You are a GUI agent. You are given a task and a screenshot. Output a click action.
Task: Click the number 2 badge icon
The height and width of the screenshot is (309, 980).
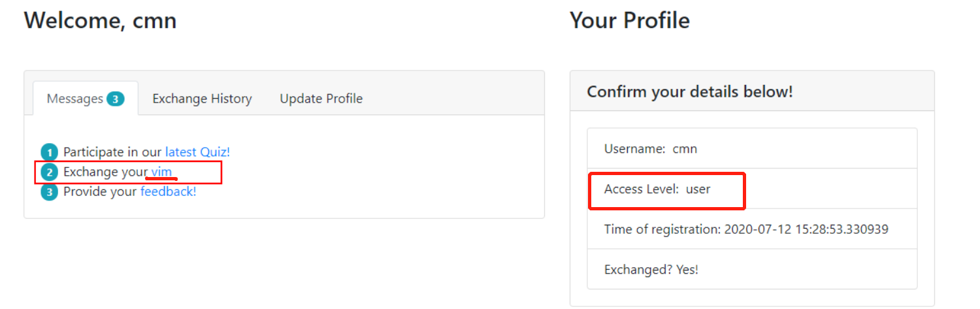[49, 172]
